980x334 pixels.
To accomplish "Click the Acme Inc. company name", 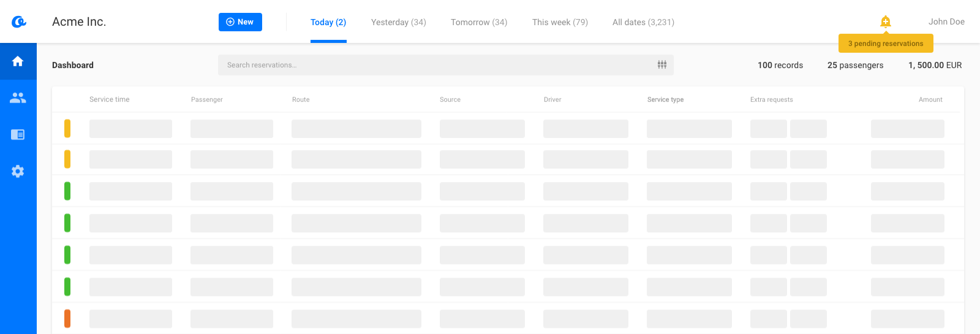I will tap(79, 22).
